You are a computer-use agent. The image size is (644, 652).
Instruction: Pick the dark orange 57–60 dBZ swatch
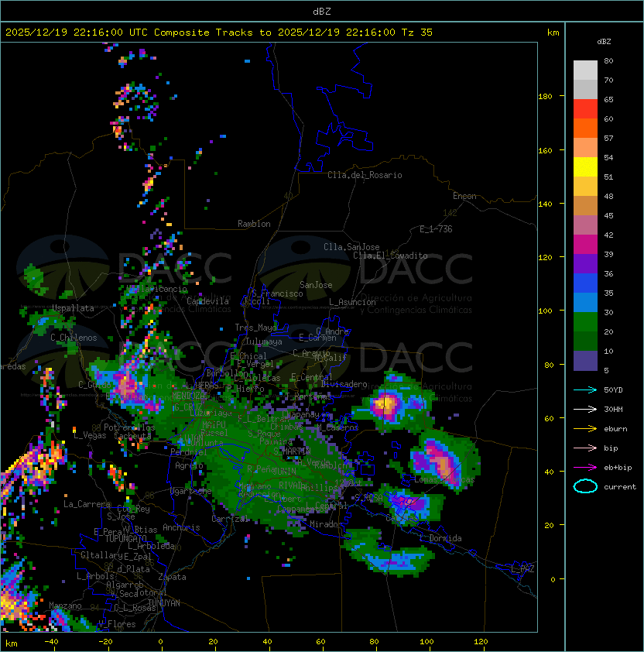[x=585, y=128]
